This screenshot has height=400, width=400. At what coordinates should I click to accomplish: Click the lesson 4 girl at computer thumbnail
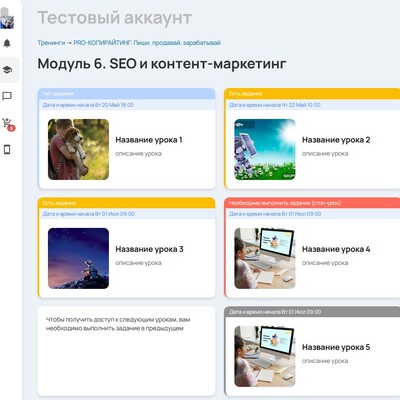265,258
